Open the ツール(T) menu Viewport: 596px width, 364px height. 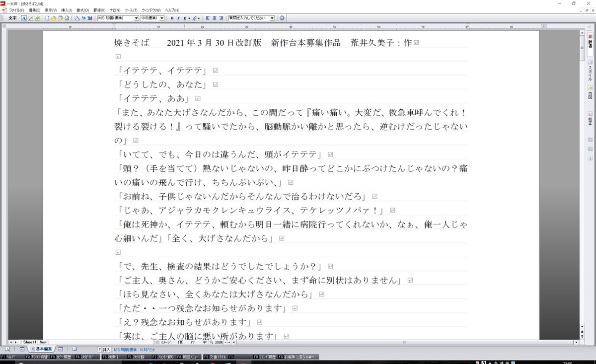pyautogui.click(x=131, y=10)
